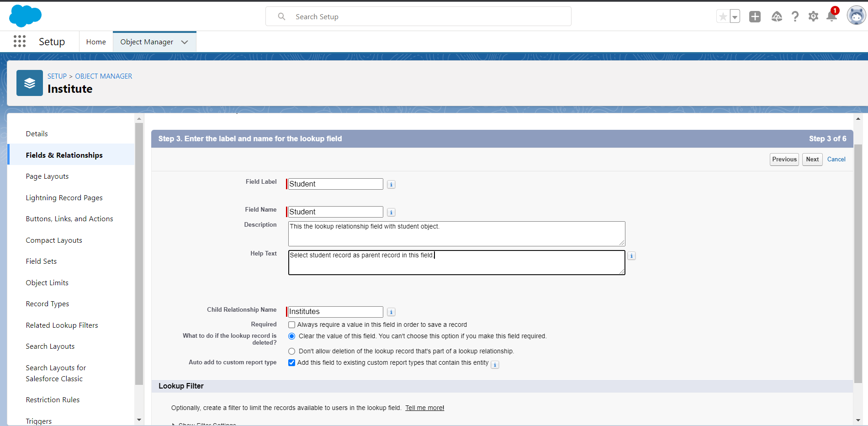The width and height of the screenshot is (868, 426).
Task: Open Page Layouts in the sidebar
Action: 47,176
